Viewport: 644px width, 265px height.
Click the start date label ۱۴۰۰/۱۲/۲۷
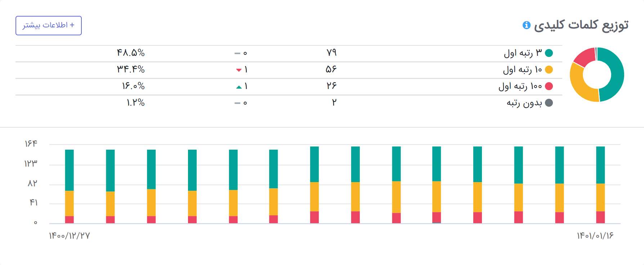pos(70,236)
